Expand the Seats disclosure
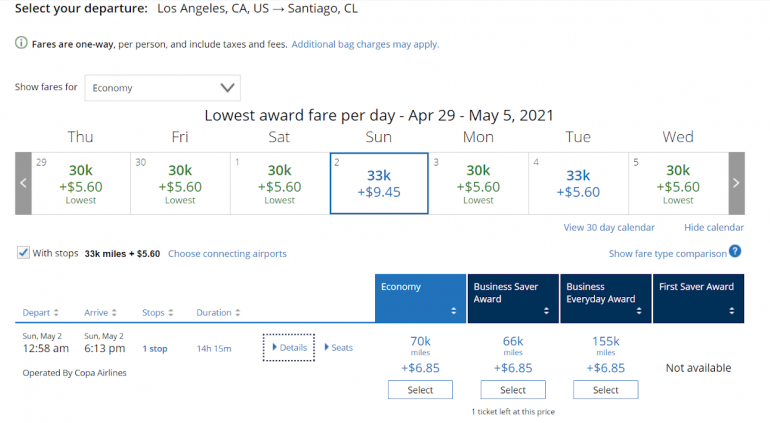This screenshot has width=770, height=423. coord(338,348)
